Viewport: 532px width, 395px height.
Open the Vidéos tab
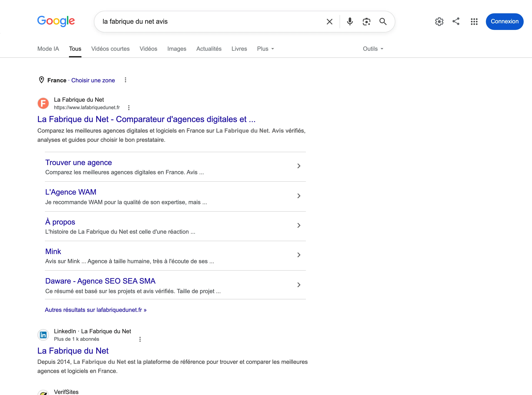[148, 49]
